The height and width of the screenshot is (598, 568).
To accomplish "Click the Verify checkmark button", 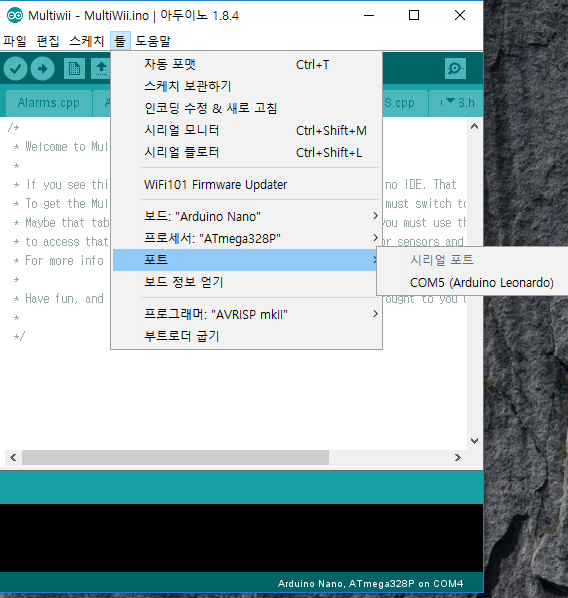I will coord(15,69).
